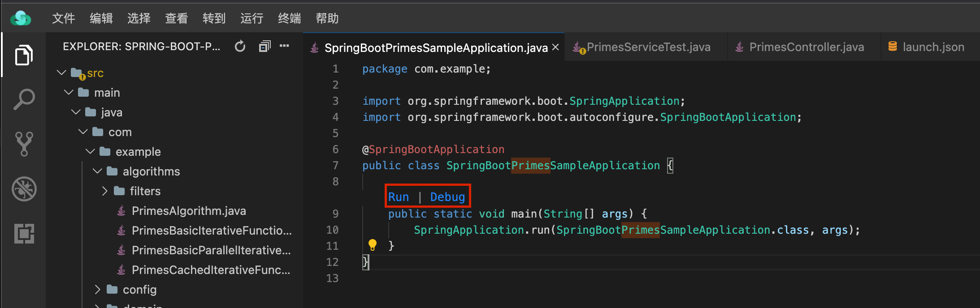980x308 pixels.
Task: Collapse the com folder
Action: tap(83, 132)
